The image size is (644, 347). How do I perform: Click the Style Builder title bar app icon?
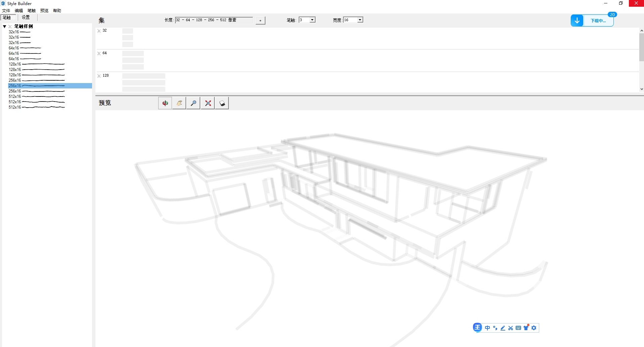click(x=3, y=3)
